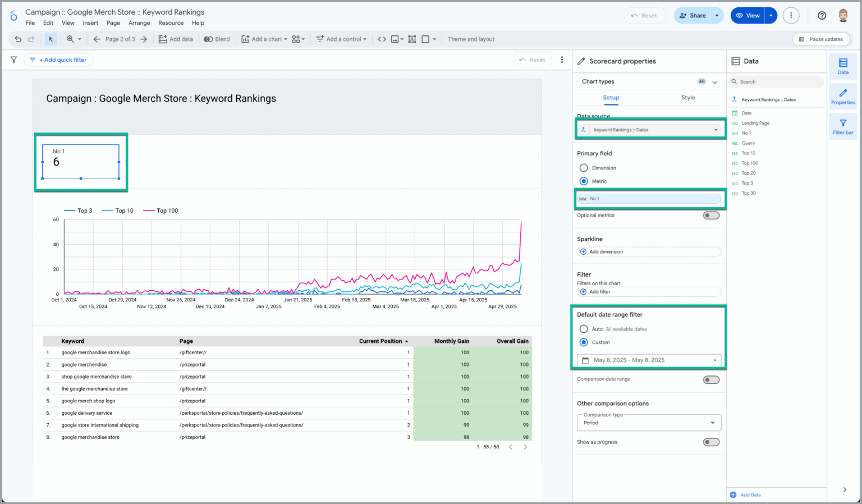
Task: Turn off the Show as progress switch
Action: [x=711, y=442]
